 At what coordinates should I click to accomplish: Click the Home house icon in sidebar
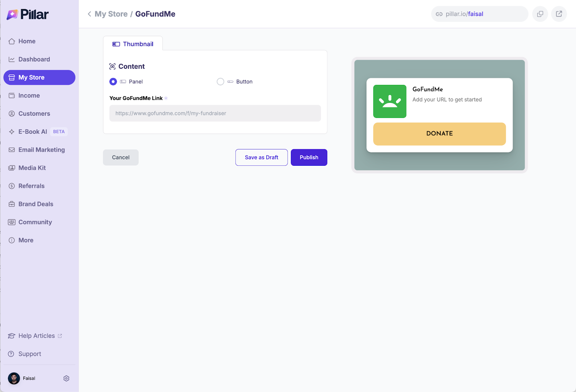(12, 41)
